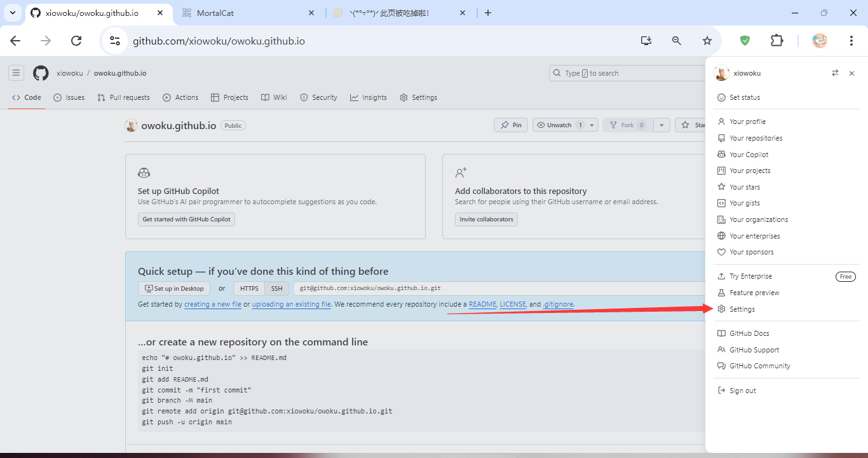The image size is (868, 458).
Task: Click the GitHub Octocat logo
Action: point(41,73)
